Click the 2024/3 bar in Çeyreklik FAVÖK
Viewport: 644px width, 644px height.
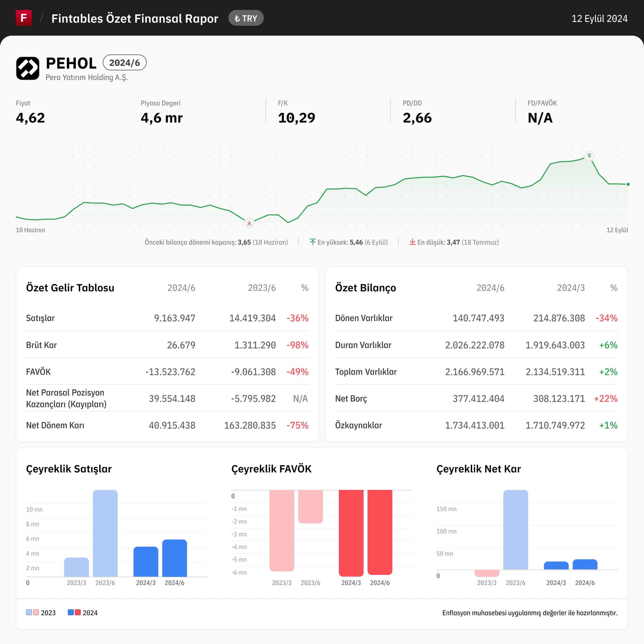tap(351, 533)
